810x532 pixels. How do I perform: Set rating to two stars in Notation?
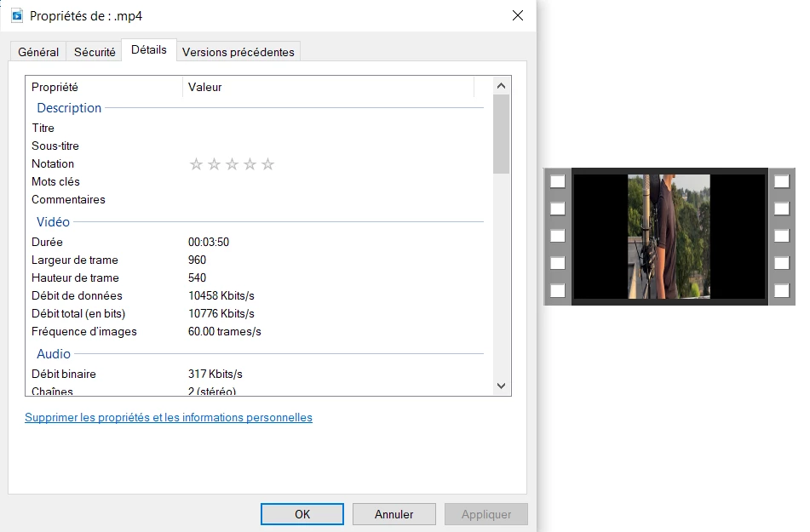tap(214, 164)
